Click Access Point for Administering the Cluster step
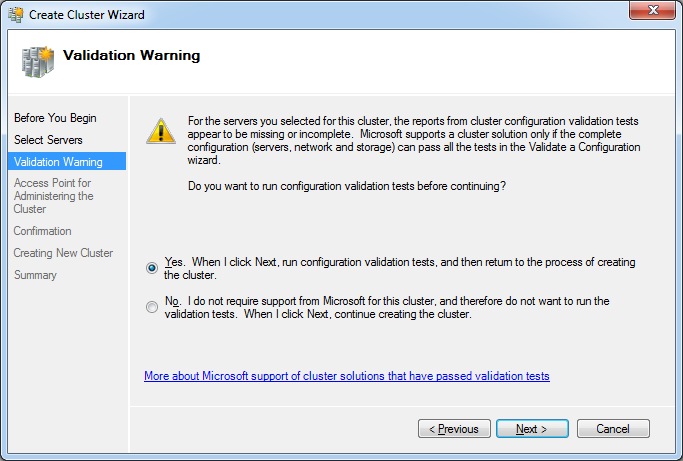 (x=54, y=196)
